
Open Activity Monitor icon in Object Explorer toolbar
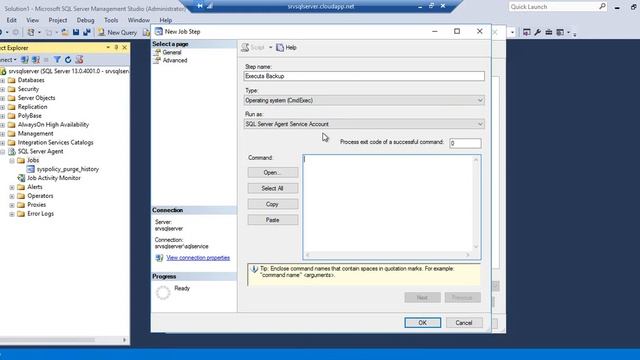[x=79, y=60]
